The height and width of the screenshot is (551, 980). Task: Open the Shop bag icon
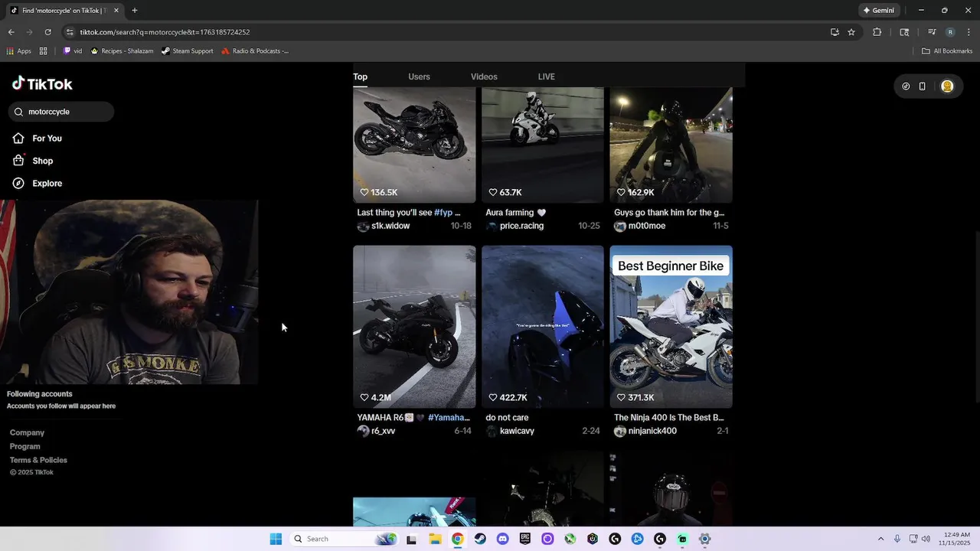[18, 161]
